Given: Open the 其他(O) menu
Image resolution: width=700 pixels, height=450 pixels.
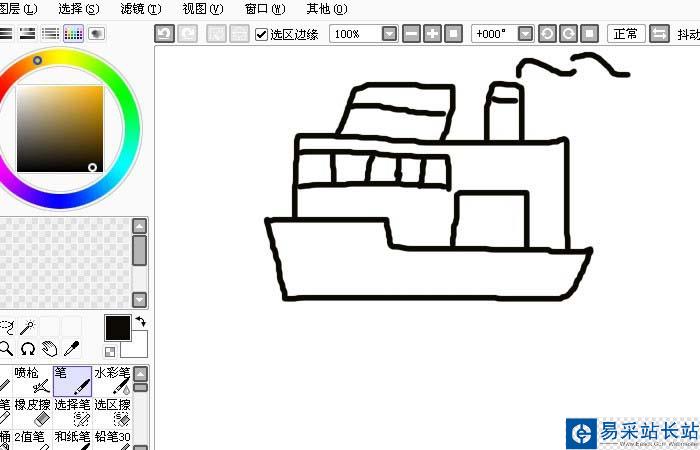Looking at the screenshot, I should [327, 8].
